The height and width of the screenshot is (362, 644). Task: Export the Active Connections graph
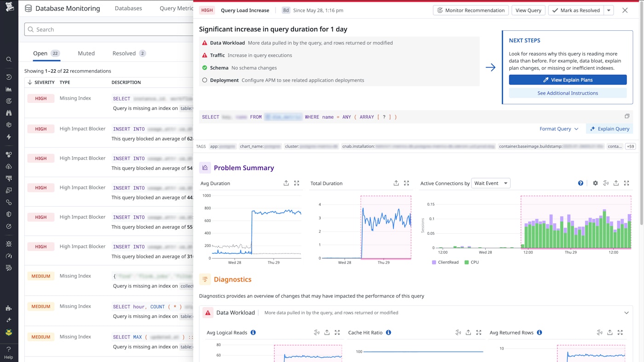click(x=616, y=183)
